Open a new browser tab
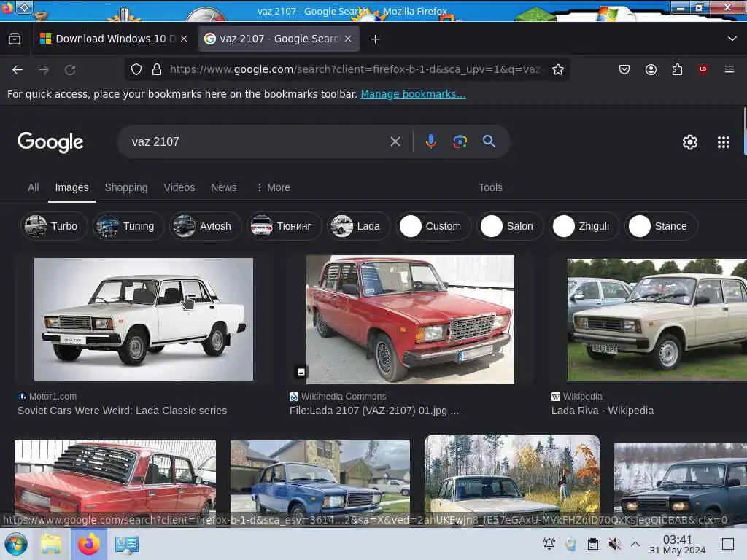 click(x=376, y=39)
